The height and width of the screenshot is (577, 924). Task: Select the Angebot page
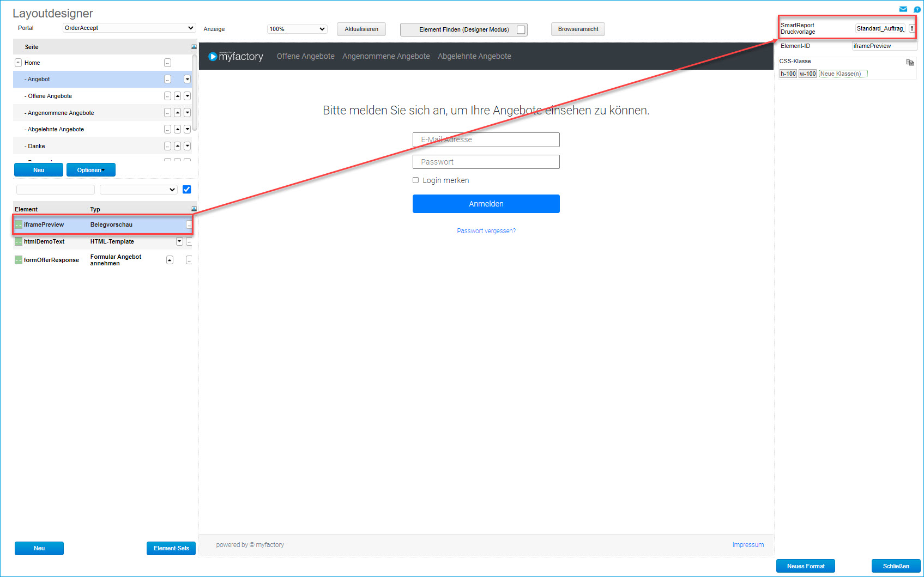[39, 79]
